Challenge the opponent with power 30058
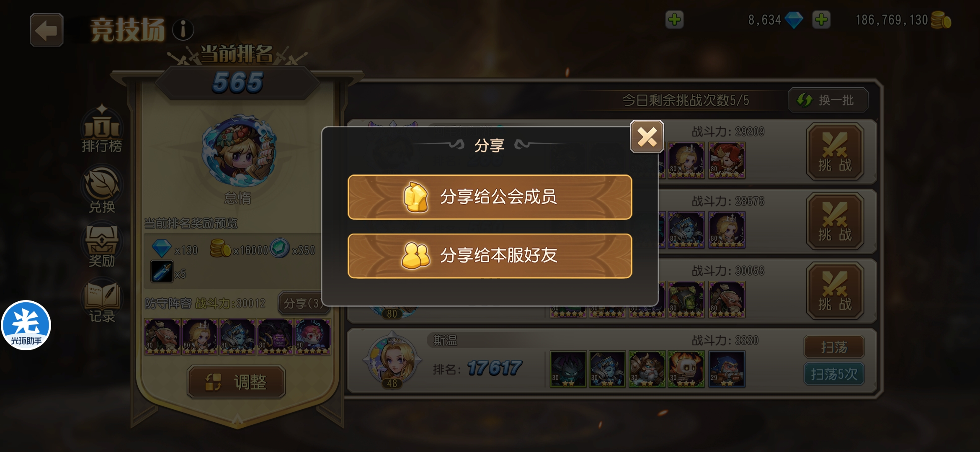The height and width of the screenshot is (452, 980). pos(835,291)
